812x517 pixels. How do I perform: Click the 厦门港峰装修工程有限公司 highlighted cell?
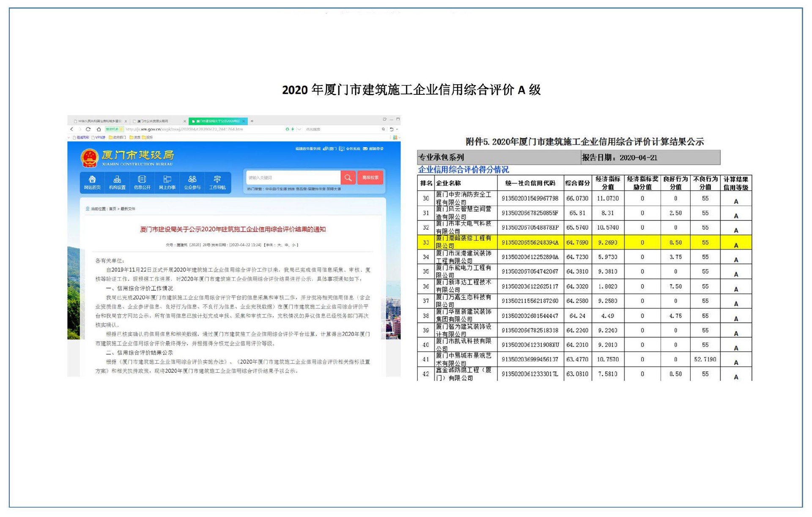pos(466,242)
